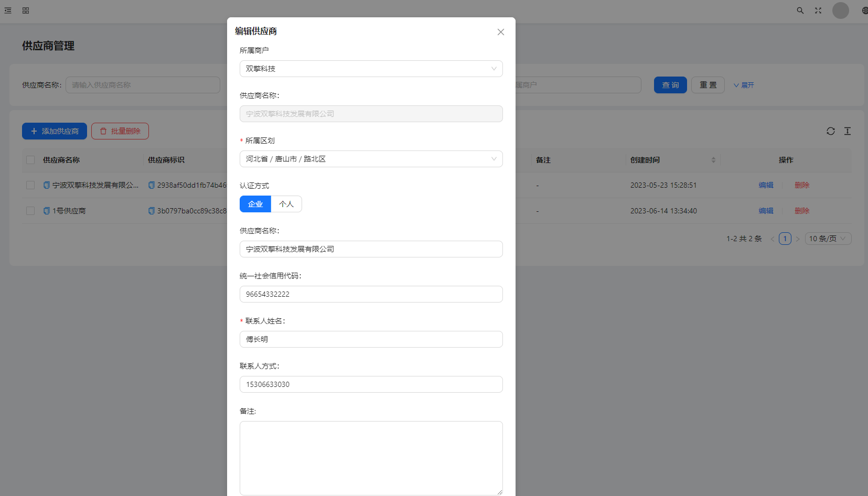Focus the 联系人方式 phone field
This screenshot has height=496, width=868.
[x=371, y=384]
